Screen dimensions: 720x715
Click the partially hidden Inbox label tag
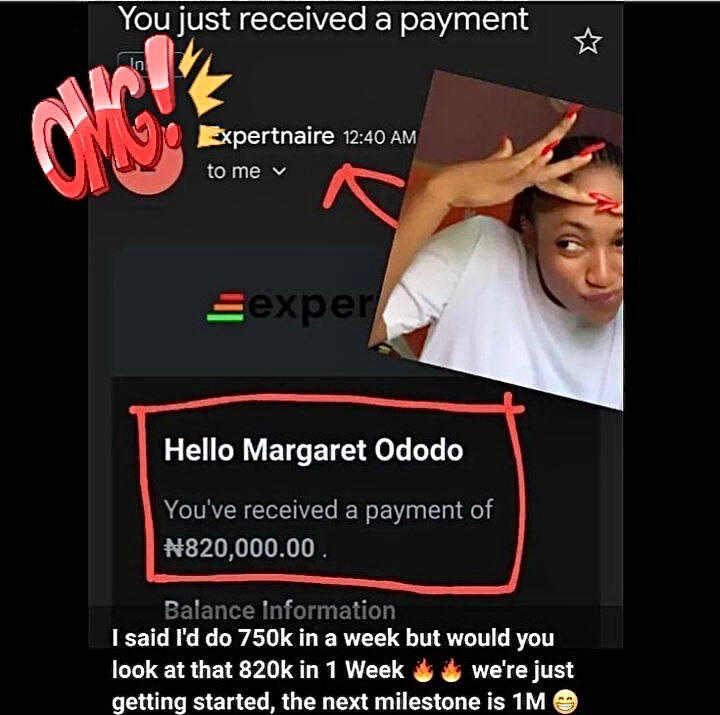pos(132,63)
